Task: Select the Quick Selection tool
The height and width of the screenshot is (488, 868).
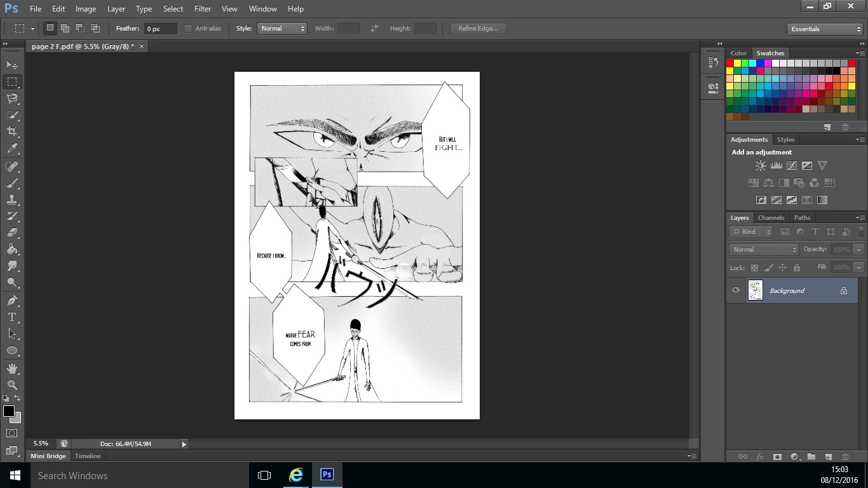Action: point(12,115)
